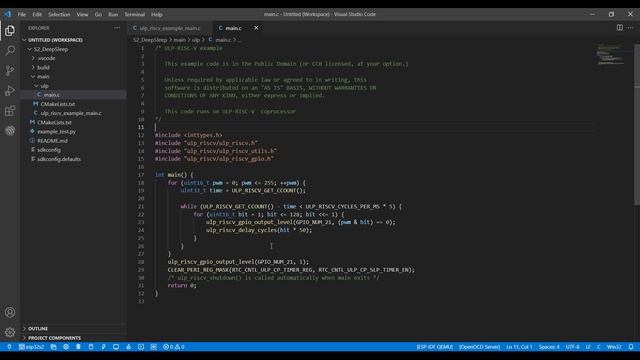Open the File menu
The width and height of the screenshot is (640, 360).
coord(22,14)
